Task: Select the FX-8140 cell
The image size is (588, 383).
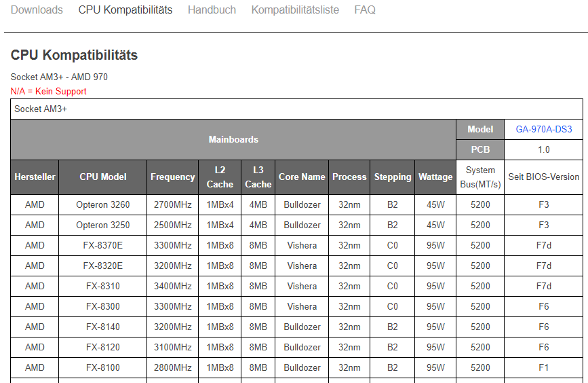Action: [x=103, y=327]
